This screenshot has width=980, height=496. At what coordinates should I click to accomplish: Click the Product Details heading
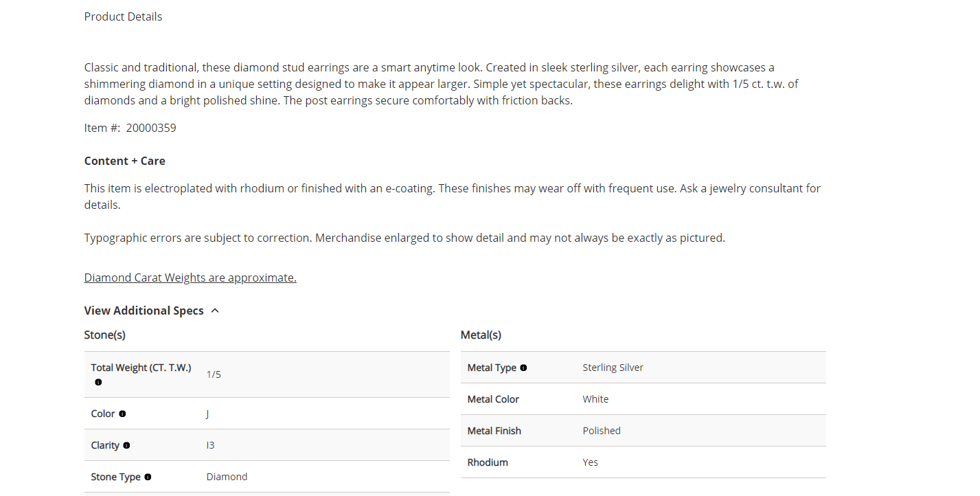(124, 16)
